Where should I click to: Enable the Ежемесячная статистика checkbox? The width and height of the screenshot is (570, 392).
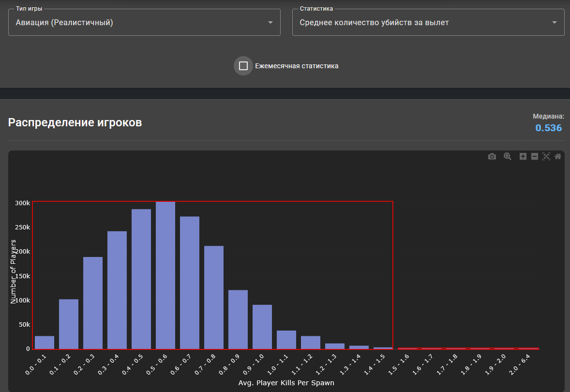coord(243,66)
